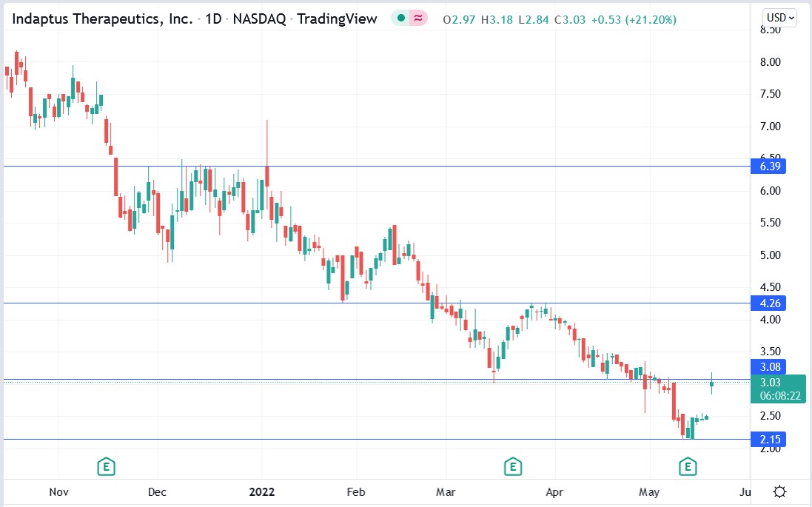Click the change value +0.53 (+21.20%)
Image resolution: width=812 pixels, height=507 pixels.
tap(634, 20)
